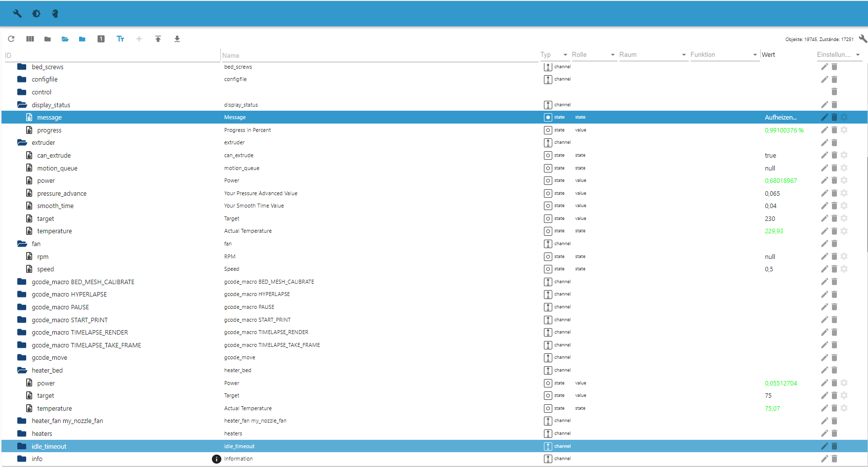Viewport: 868px width, 467px height.
Task: Open object browser settings wrench at right
Action: tap(863, 39)
